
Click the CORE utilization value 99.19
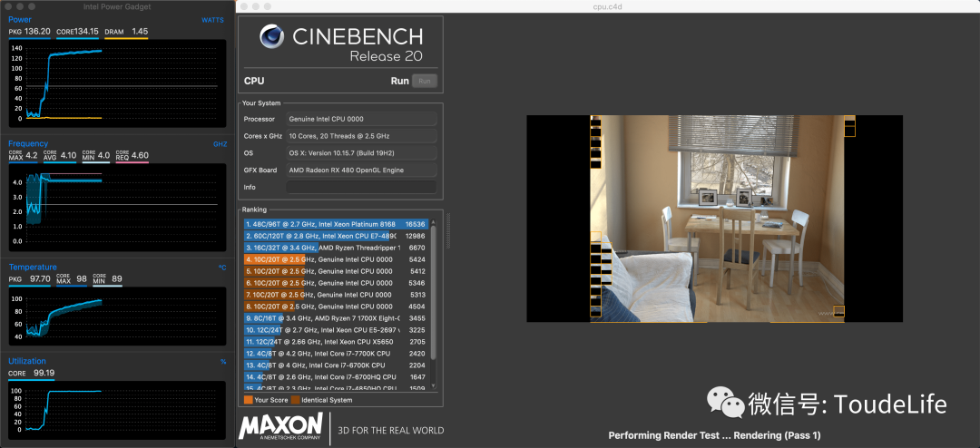click(44, 373)
